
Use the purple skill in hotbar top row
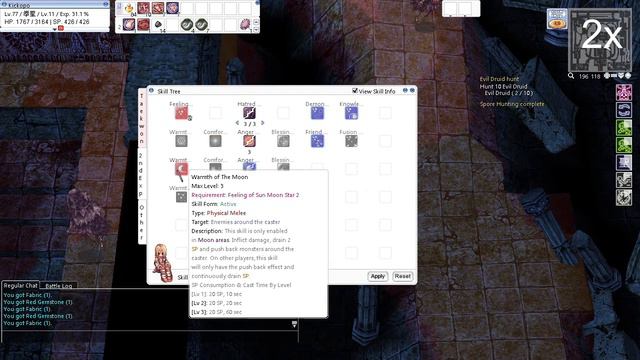[x=172, y=8]
